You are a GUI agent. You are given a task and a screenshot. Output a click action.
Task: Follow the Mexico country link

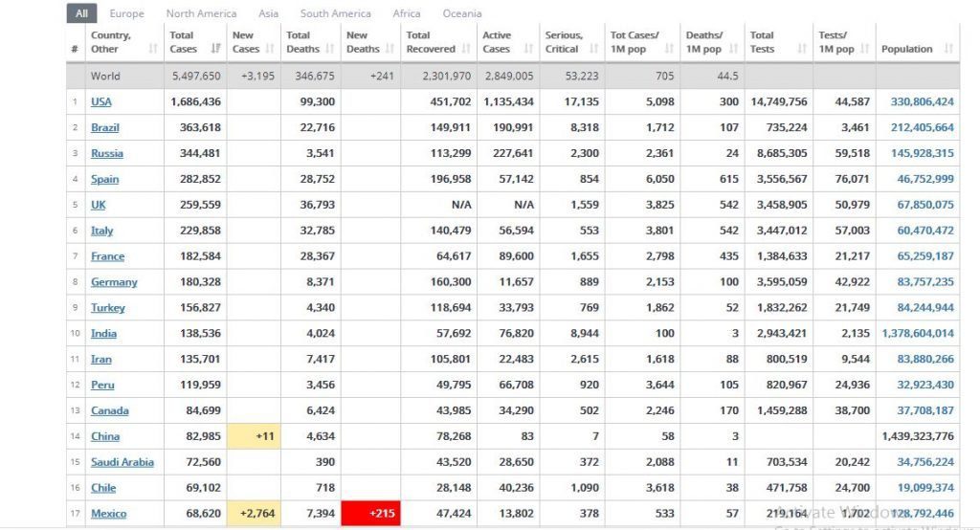pyautogui.click(x=109, y=514)
